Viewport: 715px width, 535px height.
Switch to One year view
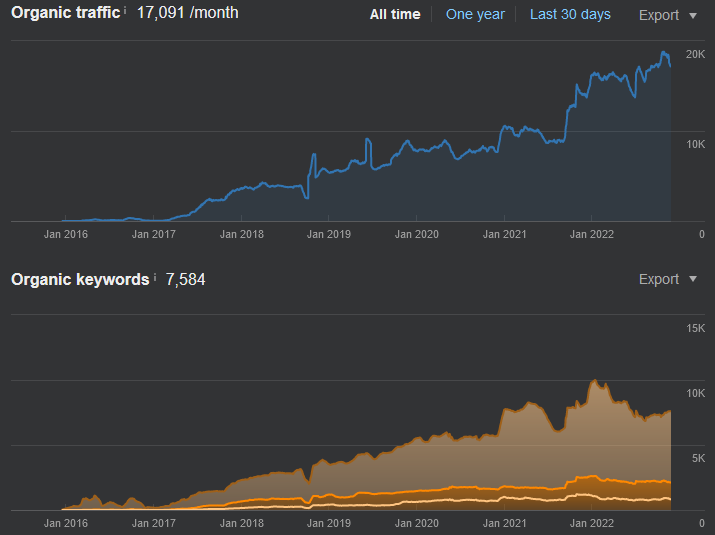click(475, 14)
